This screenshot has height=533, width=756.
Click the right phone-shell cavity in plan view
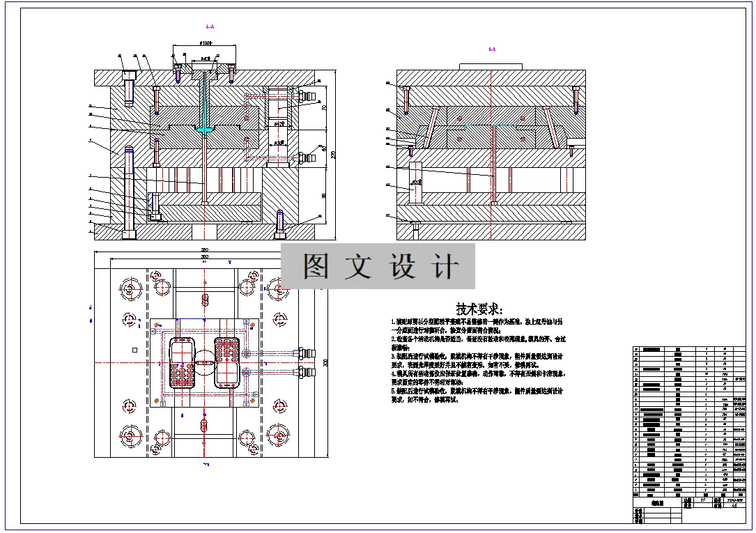tap(227, 363)
